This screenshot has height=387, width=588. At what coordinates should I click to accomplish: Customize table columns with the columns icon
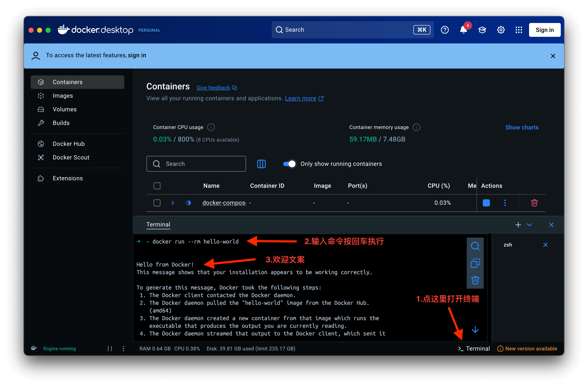pos(261,164)
